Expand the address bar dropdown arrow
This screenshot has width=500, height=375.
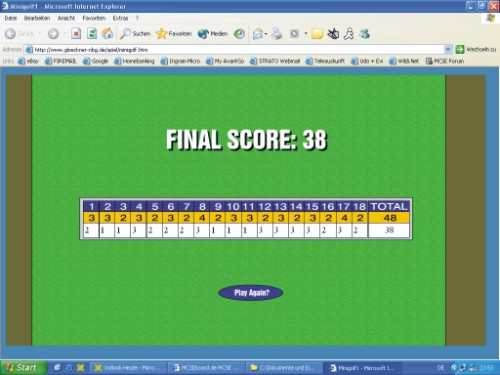(x=448, y=50)
